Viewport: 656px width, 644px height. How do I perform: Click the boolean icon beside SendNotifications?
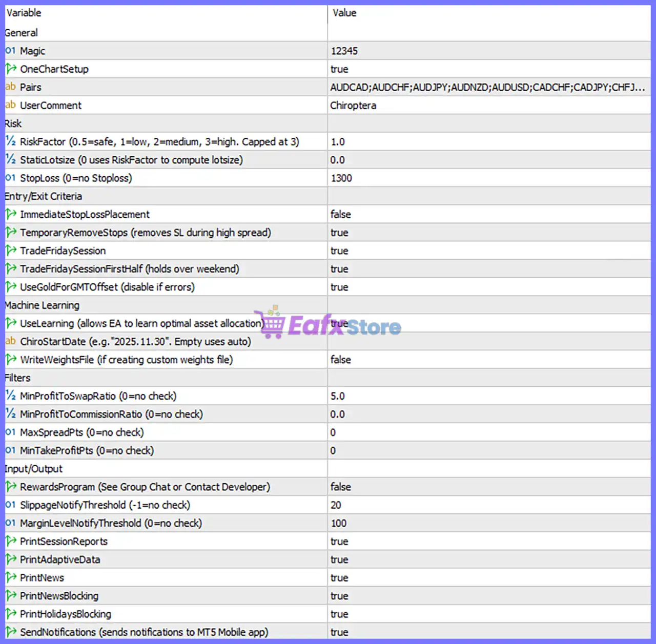(11, 632)
